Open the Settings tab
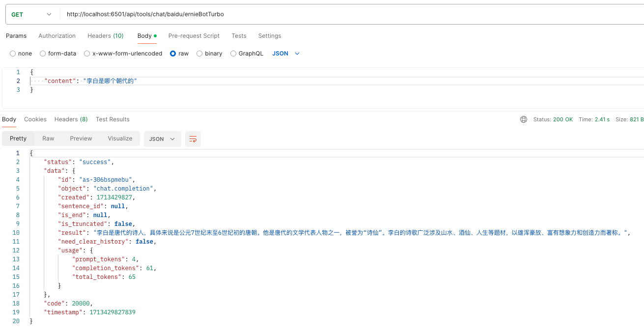644x332 pixels. tap(270, 36)
